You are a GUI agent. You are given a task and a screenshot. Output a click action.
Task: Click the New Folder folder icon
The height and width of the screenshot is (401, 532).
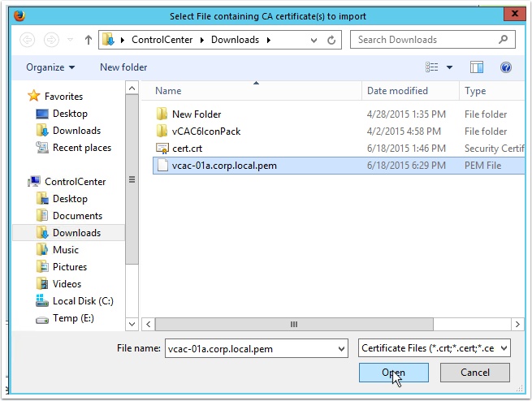[162, 114]
